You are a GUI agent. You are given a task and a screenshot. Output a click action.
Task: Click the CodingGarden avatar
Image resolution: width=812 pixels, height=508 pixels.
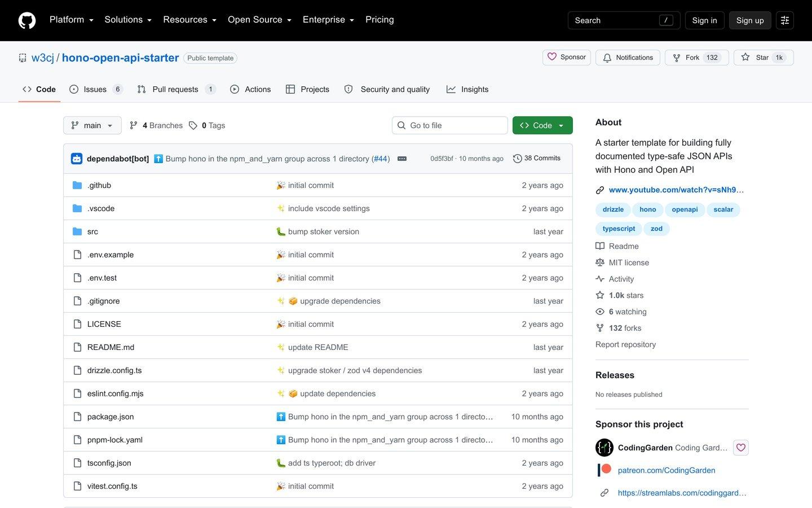(604, 448)
